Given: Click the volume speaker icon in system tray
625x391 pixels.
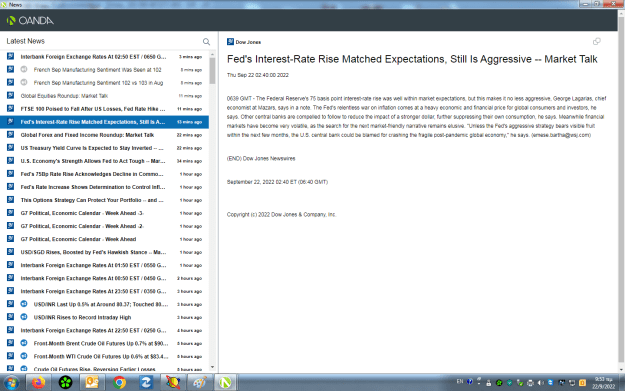Looking at the screenshot, I should [x=540, y=383].
